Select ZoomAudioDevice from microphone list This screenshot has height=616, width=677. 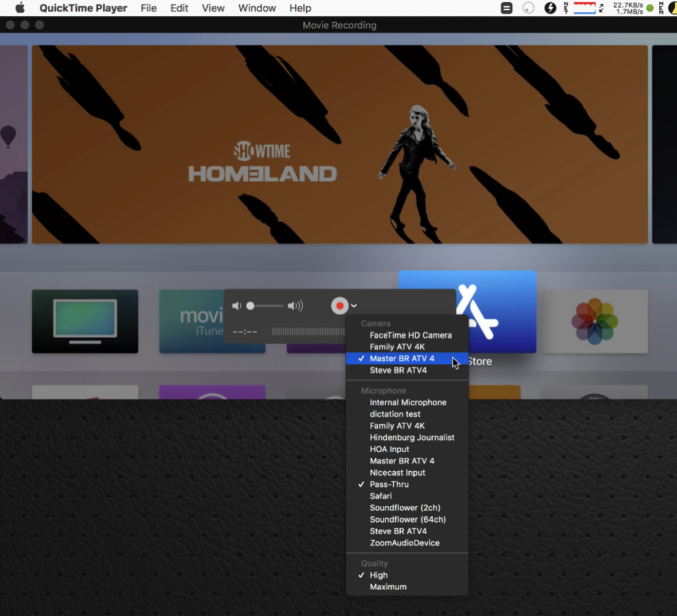404,543
